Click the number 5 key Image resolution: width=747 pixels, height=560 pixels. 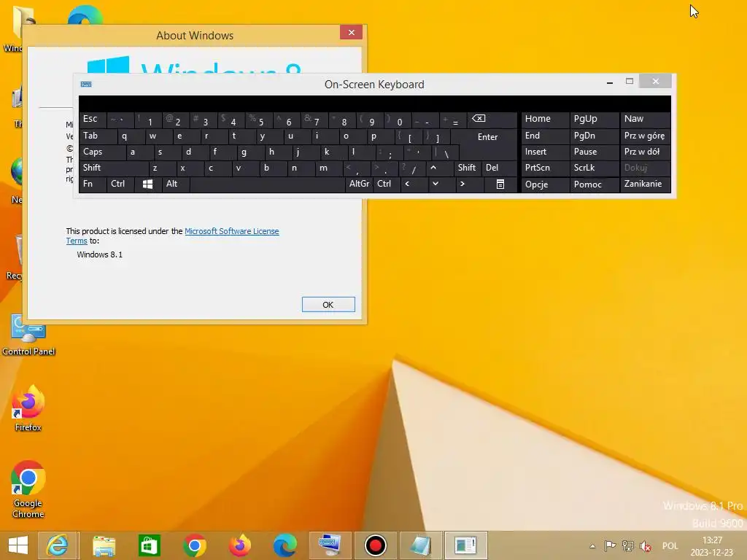pos(259,120)
